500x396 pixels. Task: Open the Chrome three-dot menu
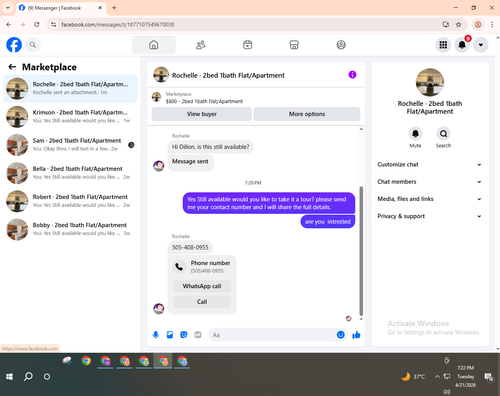[x=492, y=24]
